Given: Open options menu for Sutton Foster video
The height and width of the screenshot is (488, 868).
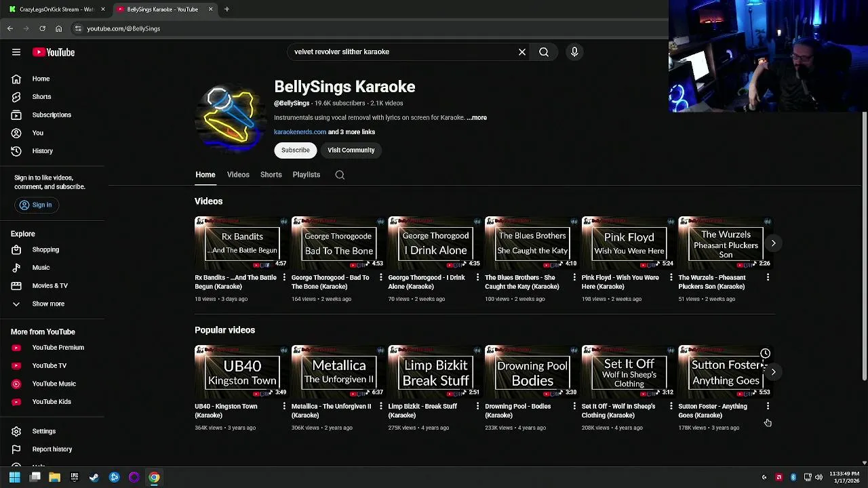Looking at the screenshot, I should pyautogui.click(x=768, y=406).
